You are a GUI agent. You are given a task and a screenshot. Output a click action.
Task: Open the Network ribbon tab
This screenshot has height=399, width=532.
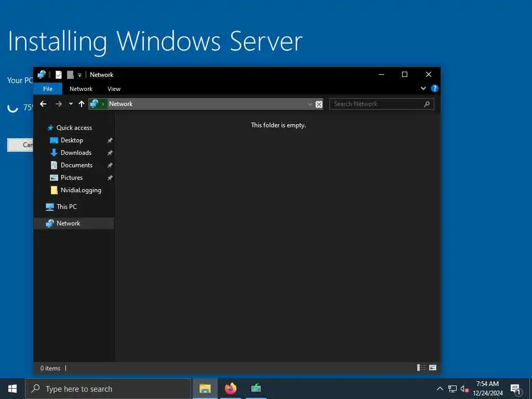tap(81, 88)
